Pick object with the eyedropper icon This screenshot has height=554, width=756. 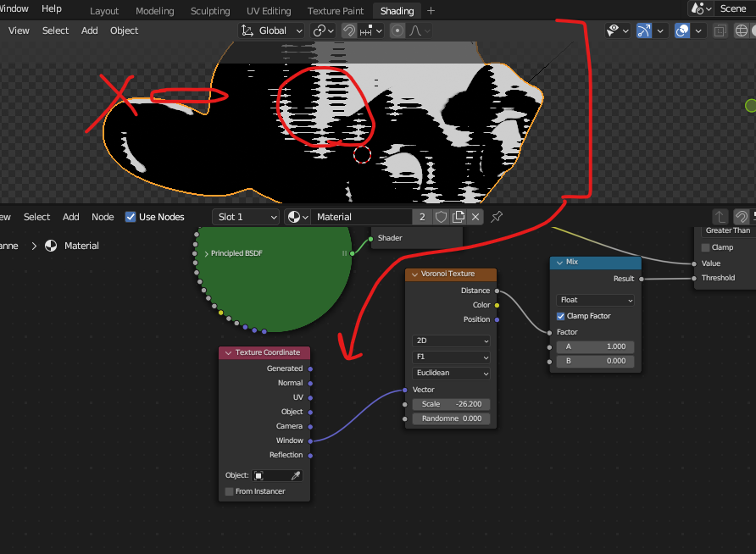[296, 476]
